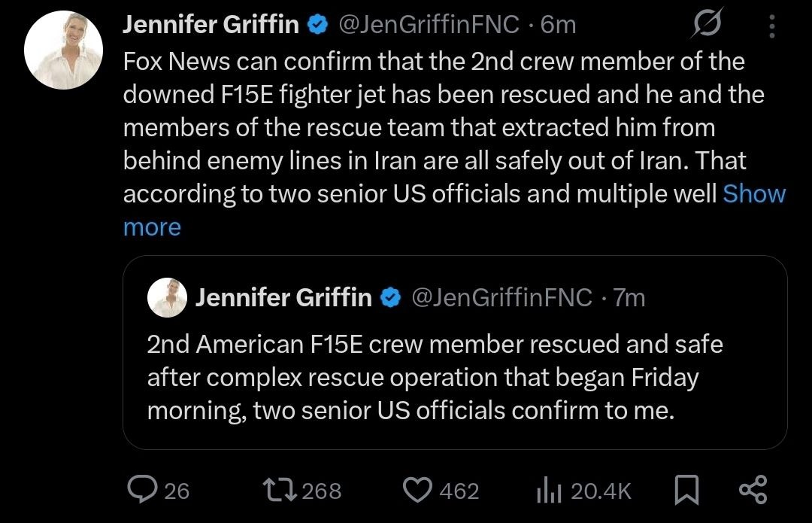Click Jennifer Griffin name in main tweet
Viewport: 812px width, 523px height.
click(211, 24)
